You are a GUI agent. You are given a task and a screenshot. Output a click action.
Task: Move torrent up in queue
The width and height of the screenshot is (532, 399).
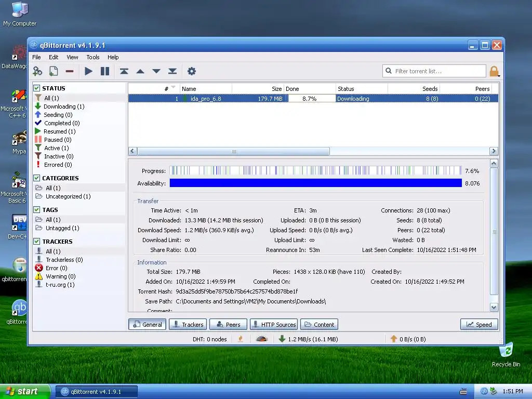[x=140, y=71]
